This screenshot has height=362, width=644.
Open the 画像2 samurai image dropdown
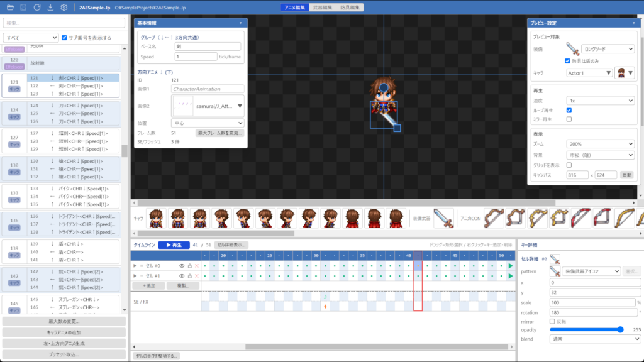(208, 106)
